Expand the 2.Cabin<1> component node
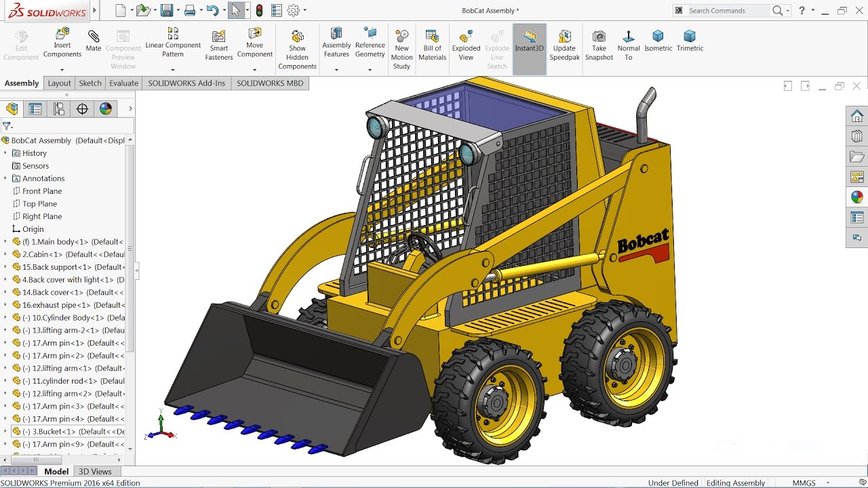 coord(5,254)
